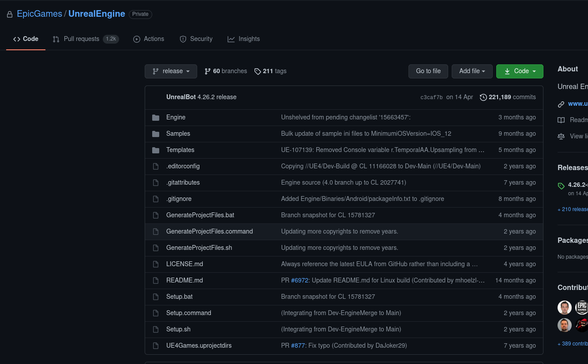The width and height of the screenshot is (588, 364).
Task: Open the 4.26.2 release commit message
Action: (x=217, y=97)
